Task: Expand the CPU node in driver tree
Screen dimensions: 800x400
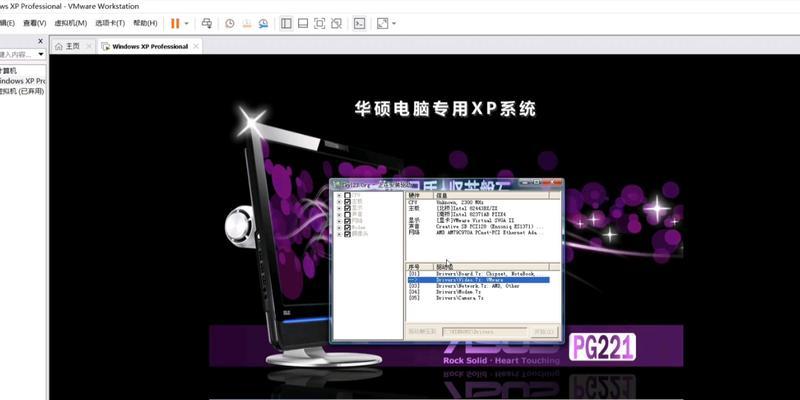Action: point(339,195)
